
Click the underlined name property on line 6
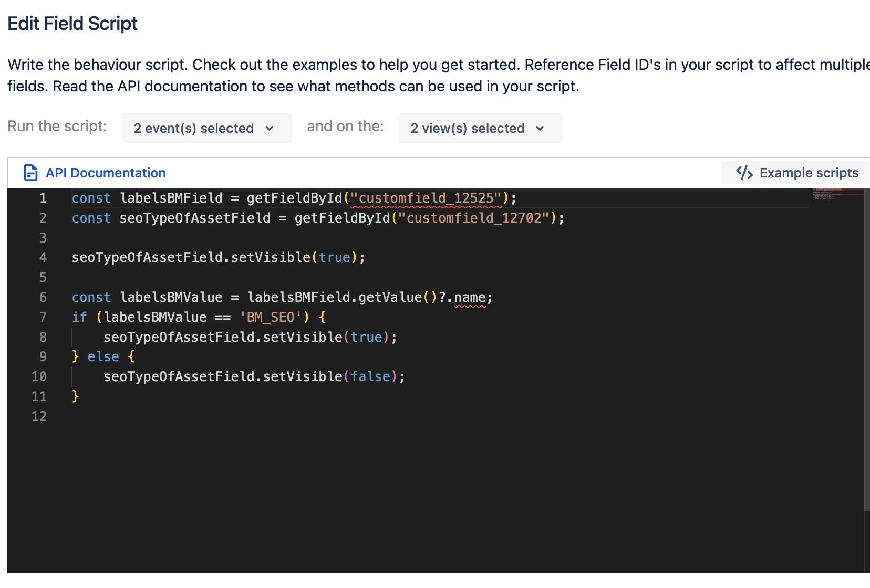click(470, 298)
